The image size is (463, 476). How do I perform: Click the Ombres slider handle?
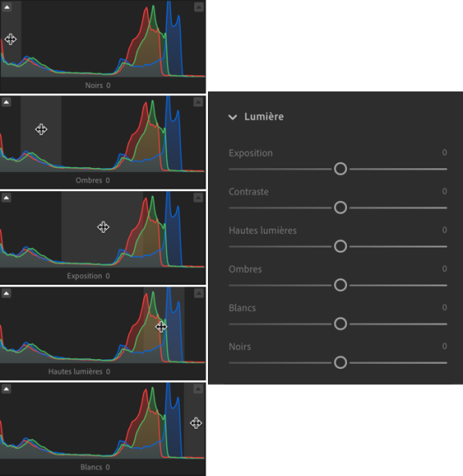[x=341, y=285]
